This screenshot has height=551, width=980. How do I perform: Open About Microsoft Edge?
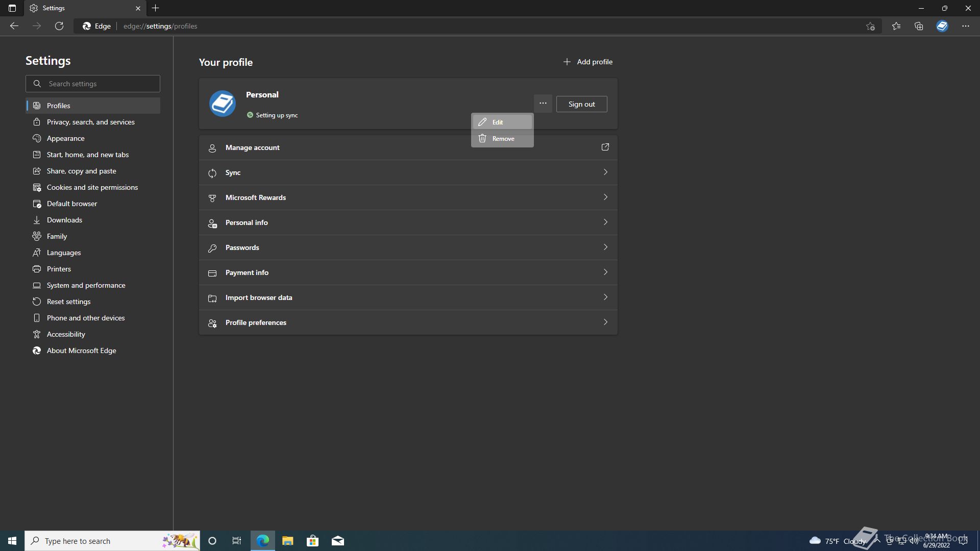(93, 350)
